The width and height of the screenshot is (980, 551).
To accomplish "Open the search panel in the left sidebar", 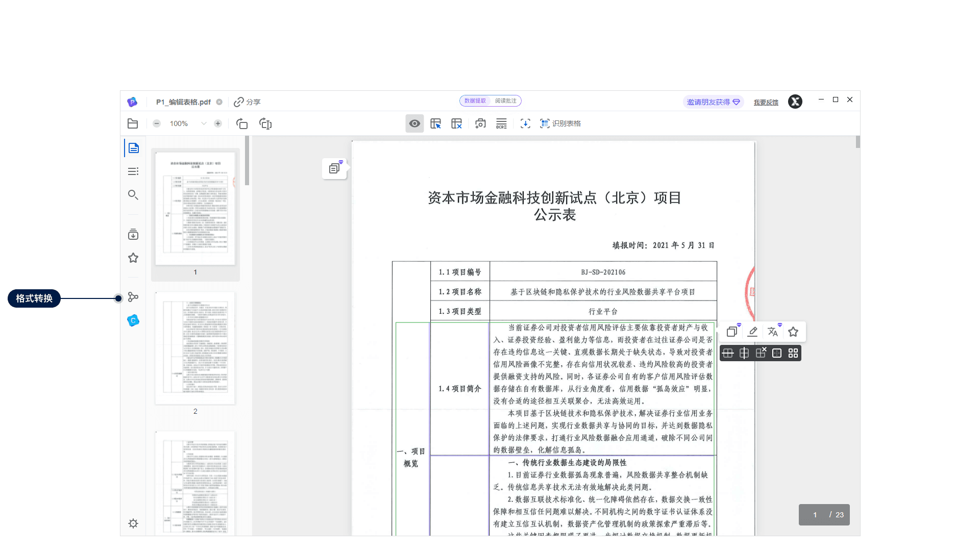I will click(133, 195).
